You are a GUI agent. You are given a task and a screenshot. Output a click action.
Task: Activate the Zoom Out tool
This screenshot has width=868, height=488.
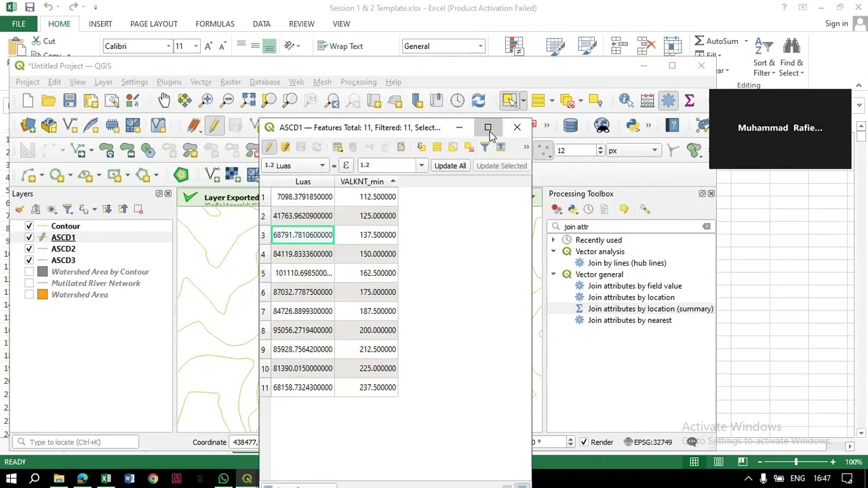coord(227,101)
